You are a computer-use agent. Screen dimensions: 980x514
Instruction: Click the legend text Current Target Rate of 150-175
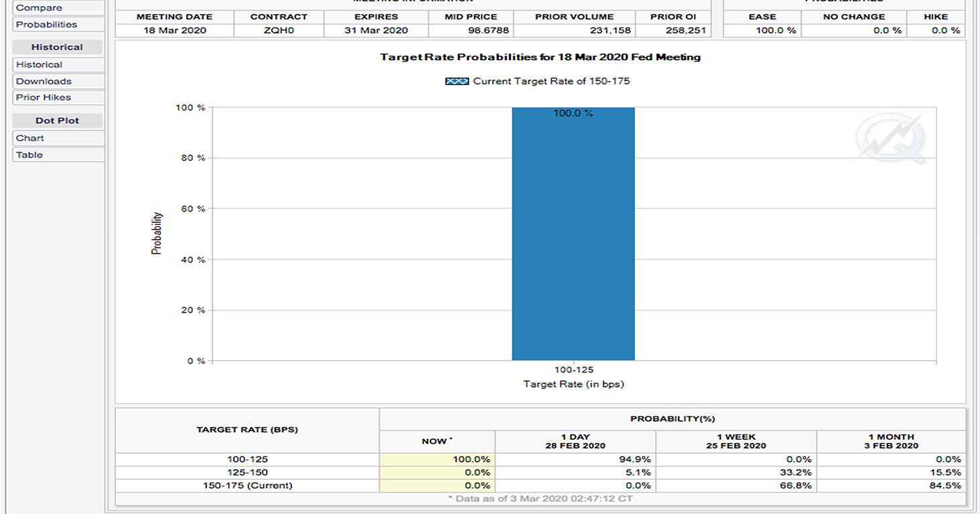(551, 81)
